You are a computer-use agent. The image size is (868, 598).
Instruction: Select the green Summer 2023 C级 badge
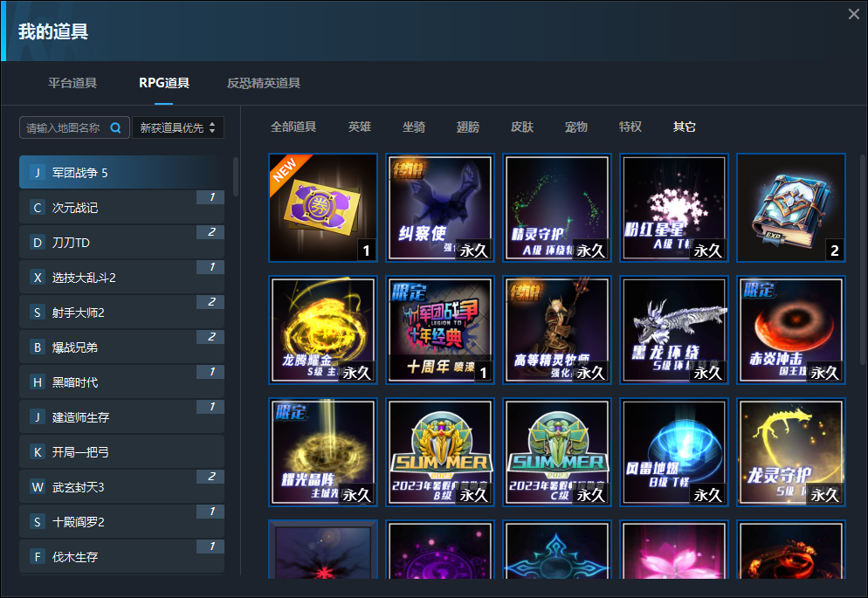pyautogui.click(x=557, y=452)
